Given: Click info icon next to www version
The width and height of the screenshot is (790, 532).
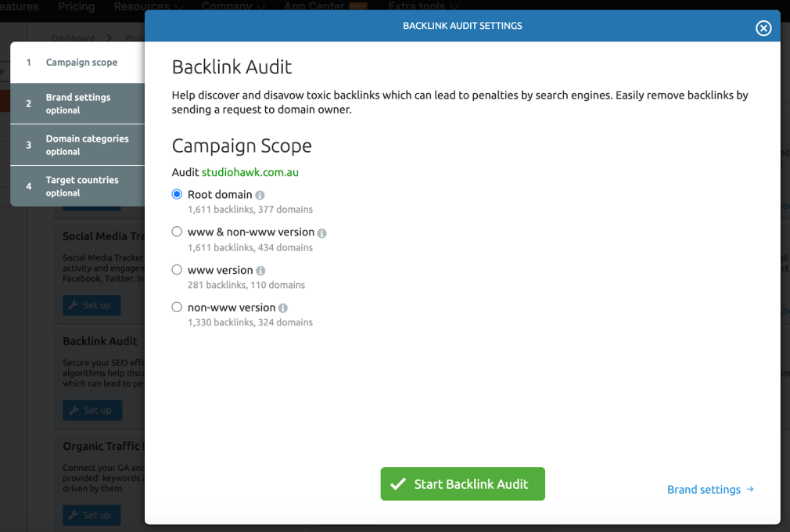Looking at the screenshot, I should 260,271.
